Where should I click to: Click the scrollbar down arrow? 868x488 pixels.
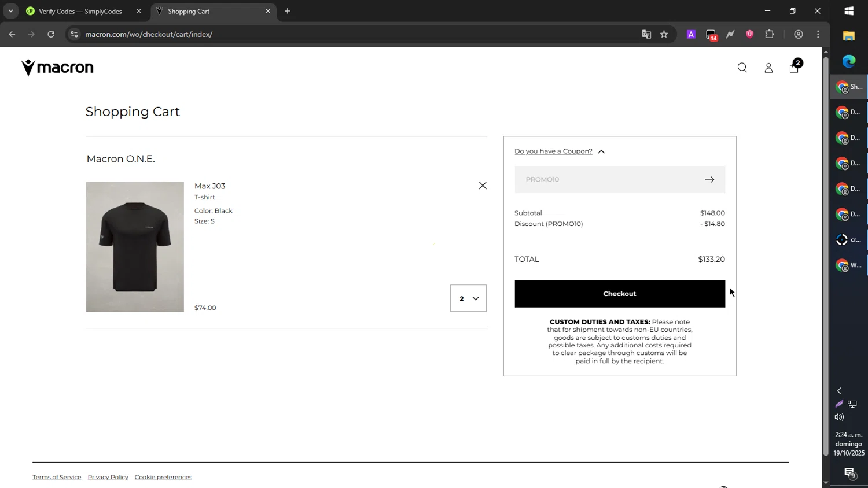pyautogui.click(x=826, y=483)
